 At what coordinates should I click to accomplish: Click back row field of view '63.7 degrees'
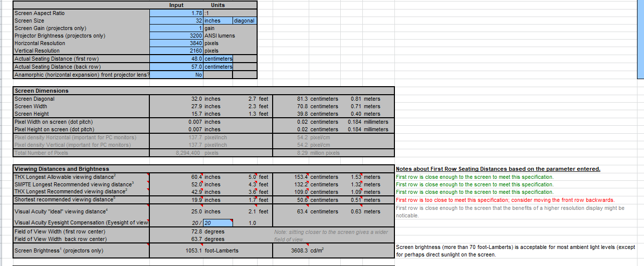[x=207, y=239]
